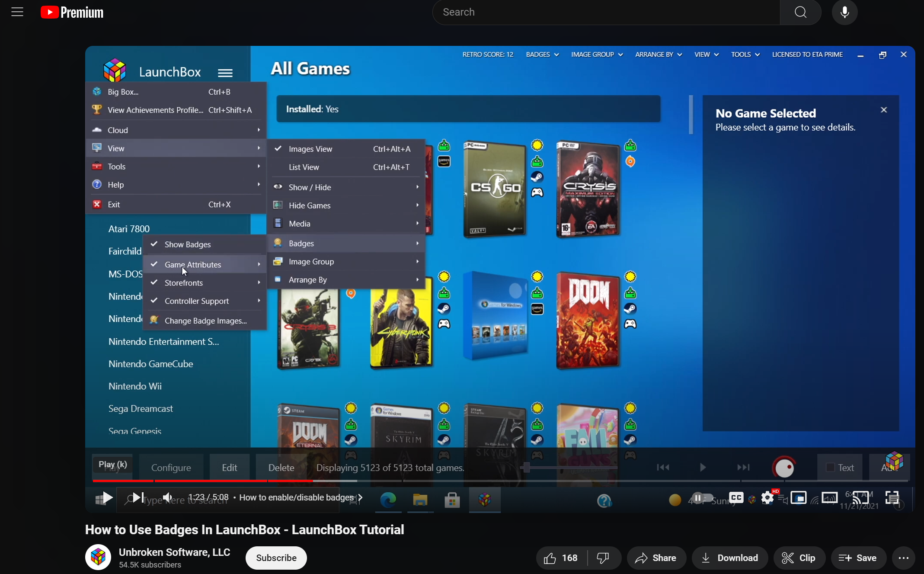
Task: Open the IMAGE GROUP dropdown in the top bar
Action: pos(597,55)
